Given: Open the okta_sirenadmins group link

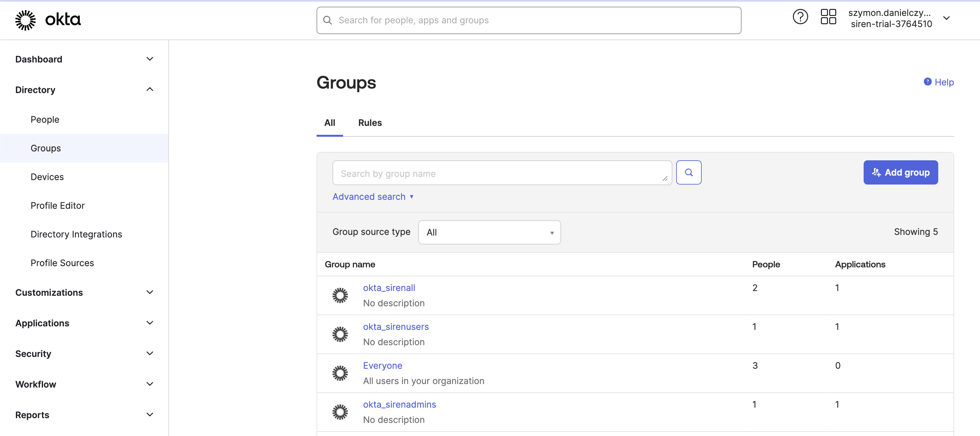Looking at the screenshot, I should (x=399, y=404).
